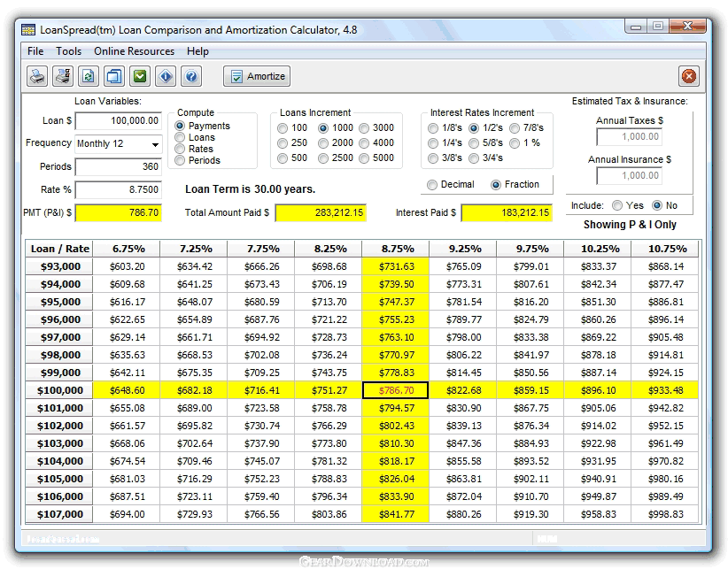Click the Print toolbar icon
Screen dimensions: 728x569
37,76
